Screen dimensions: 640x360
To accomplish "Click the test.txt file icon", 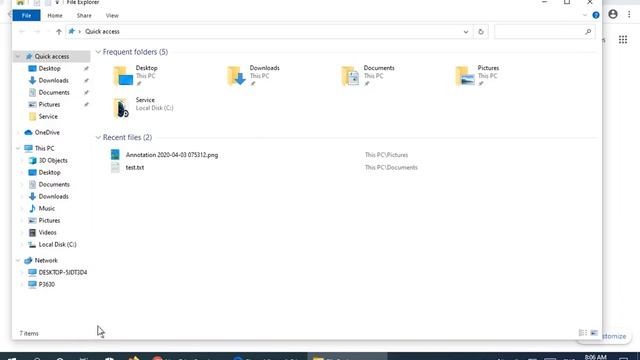I will (x=115, y=167).
